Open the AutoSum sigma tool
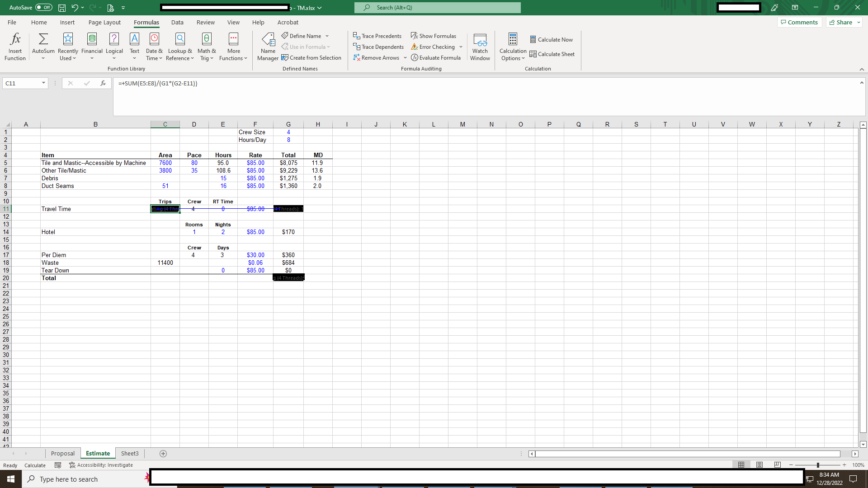This screenshot has width=868, height=488. [43, 39]
